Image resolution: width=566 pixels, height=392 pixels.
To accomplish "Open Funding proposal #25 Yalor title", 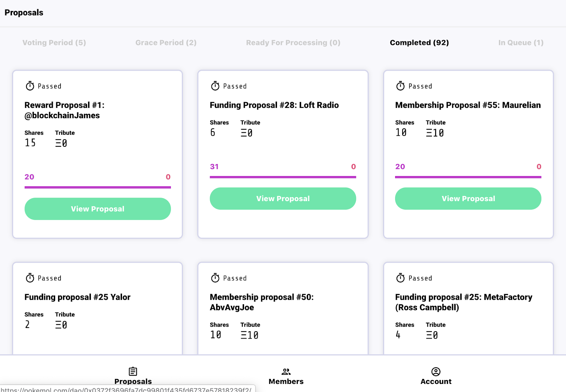I will [x=77, y=297].
